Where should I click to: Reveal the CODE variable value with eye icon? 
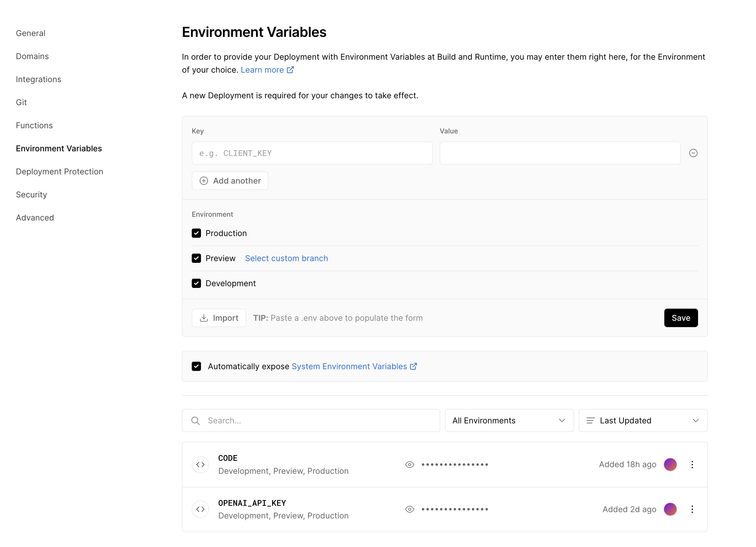(409, 464)
